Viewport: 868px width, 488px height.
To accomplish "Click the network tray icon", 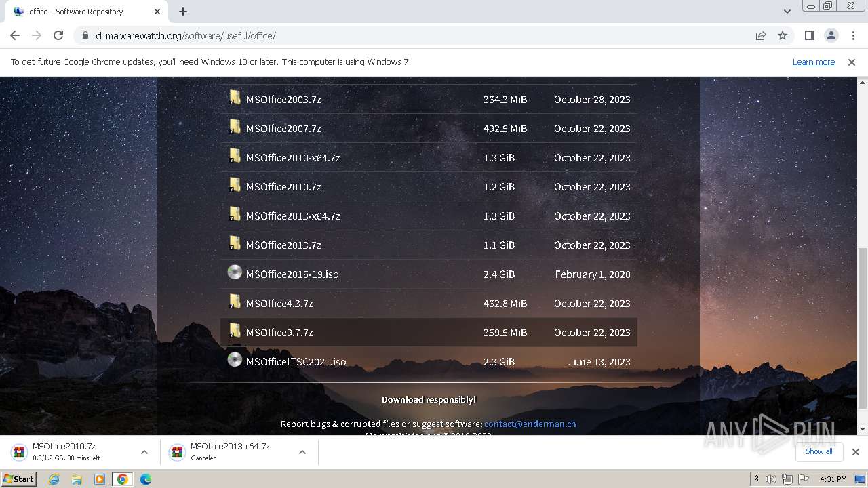I will 787,479.
